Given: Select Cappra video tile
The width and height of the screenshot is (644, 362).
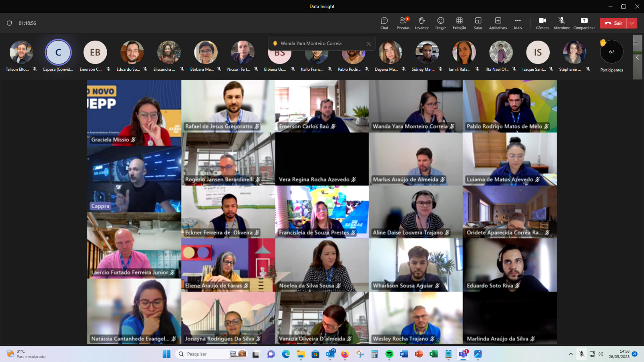Looking at the screenshot, I should tap(134, 179).
